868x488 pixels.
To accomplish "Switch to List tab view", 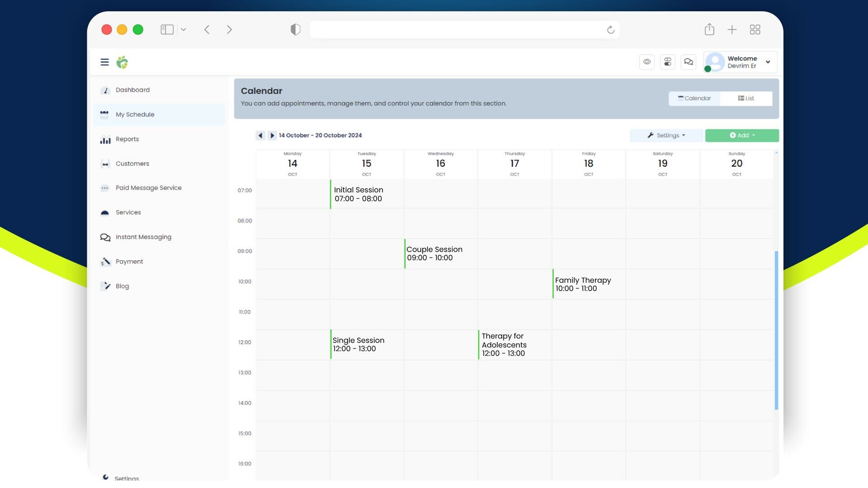I will tap(745, 99).
